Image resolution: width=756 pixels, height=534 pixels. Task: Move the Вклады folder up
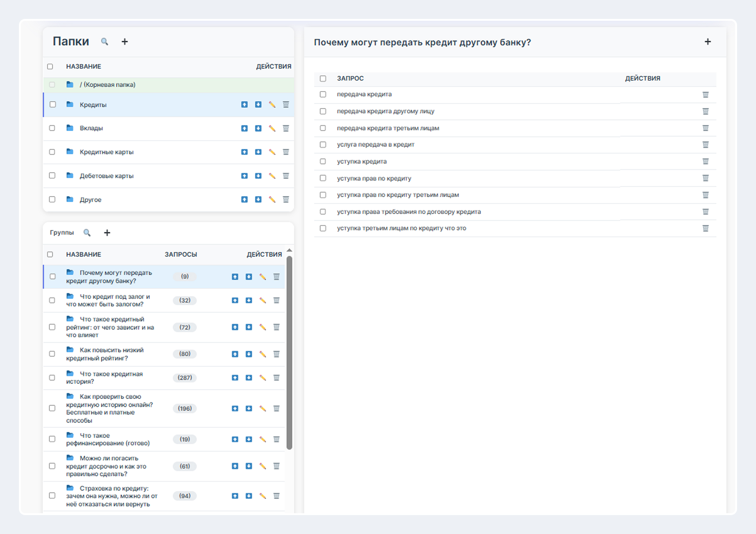pos(244,128)
